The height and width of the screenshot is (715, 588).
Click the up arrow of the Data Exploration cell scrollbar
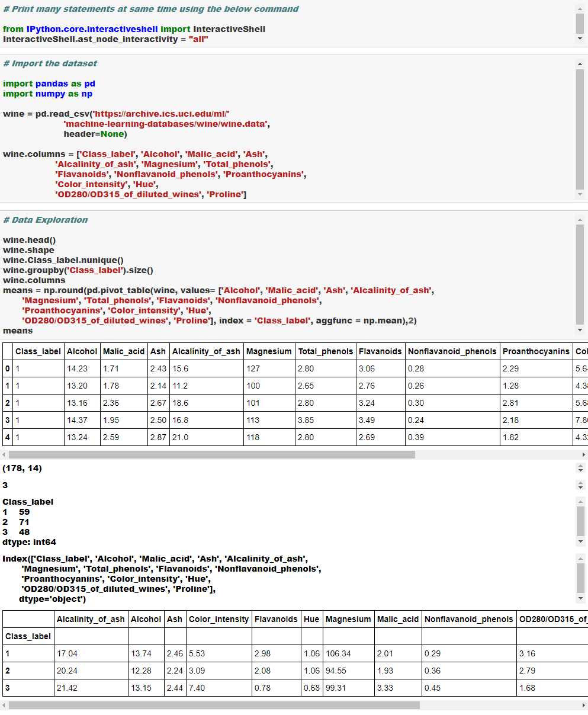pos(580,220)
